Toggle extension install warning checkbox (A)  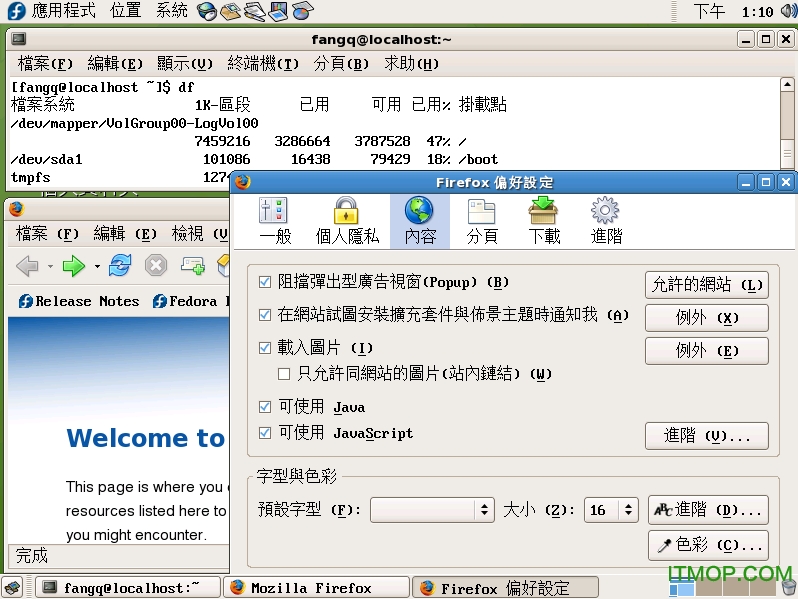pyautogui.click(x=265, y=315)
